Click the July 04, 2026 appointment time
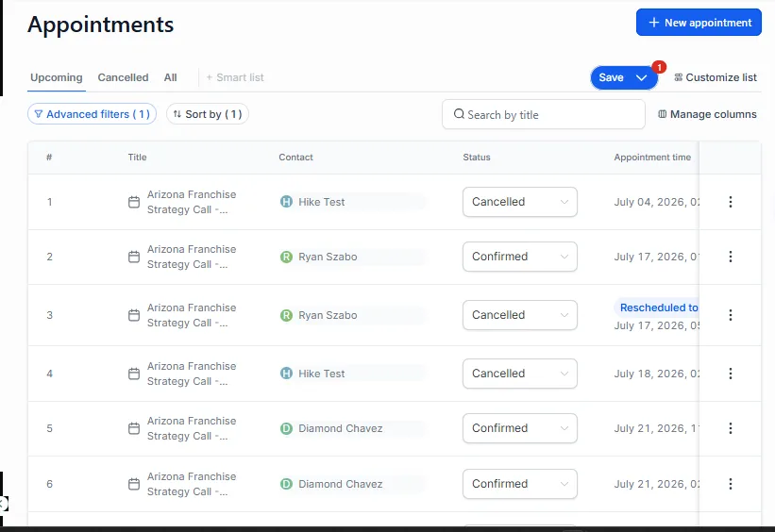Screen dimensions: 775x532 coord(656,202)
